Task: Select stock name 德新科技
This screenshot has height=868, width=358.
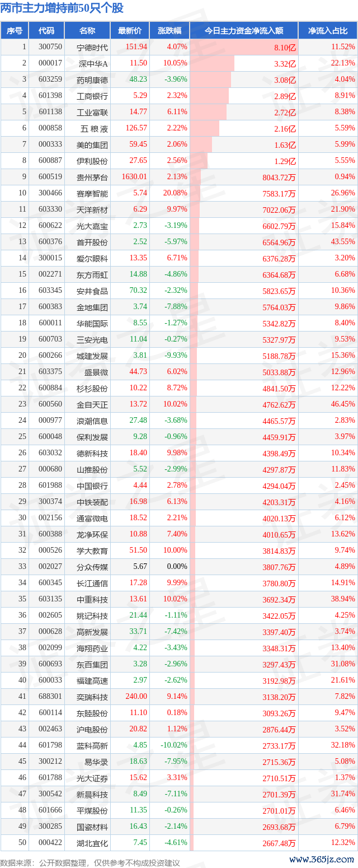Action: point(92,454)
